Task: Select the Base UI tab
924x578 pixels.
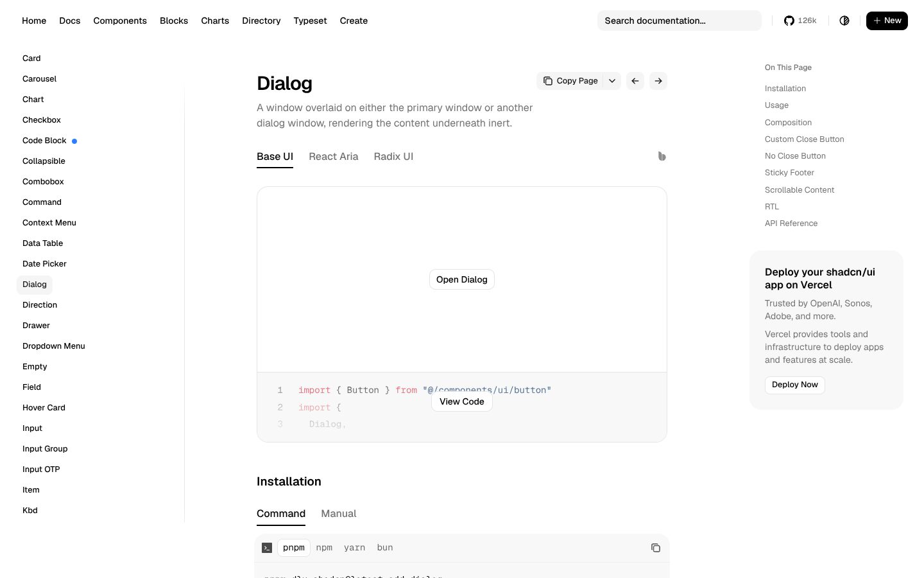Action: [275, 157]
